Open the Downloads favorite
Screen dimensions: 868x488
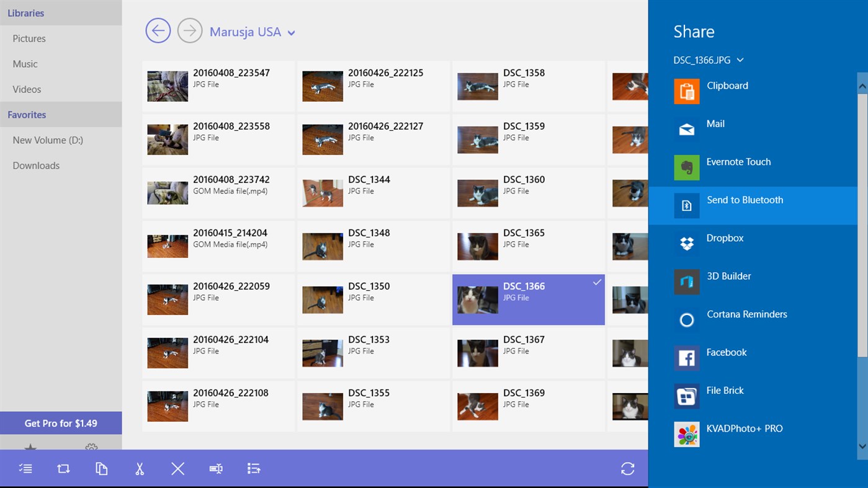pos(35,165)
